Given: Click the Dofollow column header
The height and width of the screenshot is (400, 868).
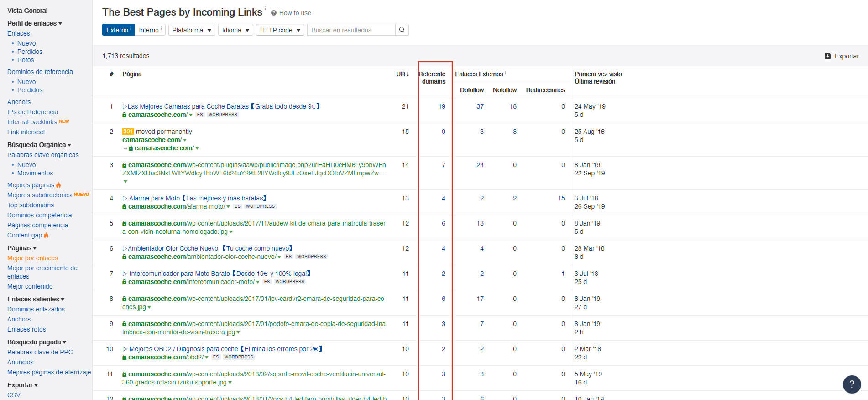Looking at the screenshot, I should click(x=472, y=90).
